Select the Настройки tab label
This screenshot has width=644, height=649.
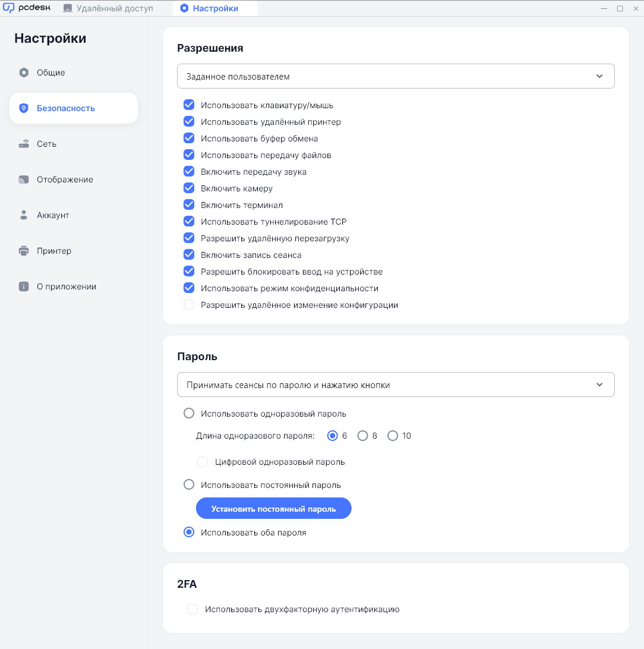pos(216,8)
